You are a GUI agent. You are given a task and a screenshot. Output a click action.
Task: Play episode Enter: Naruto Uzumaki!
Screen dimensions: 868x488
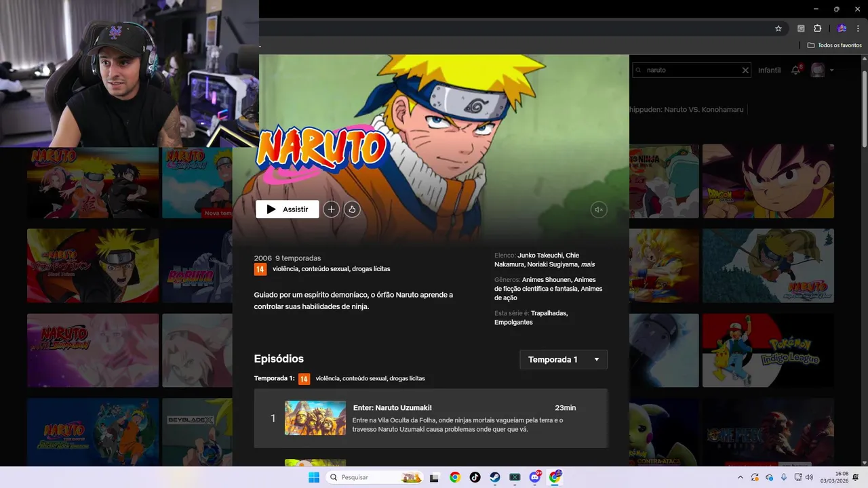(431, 418)
